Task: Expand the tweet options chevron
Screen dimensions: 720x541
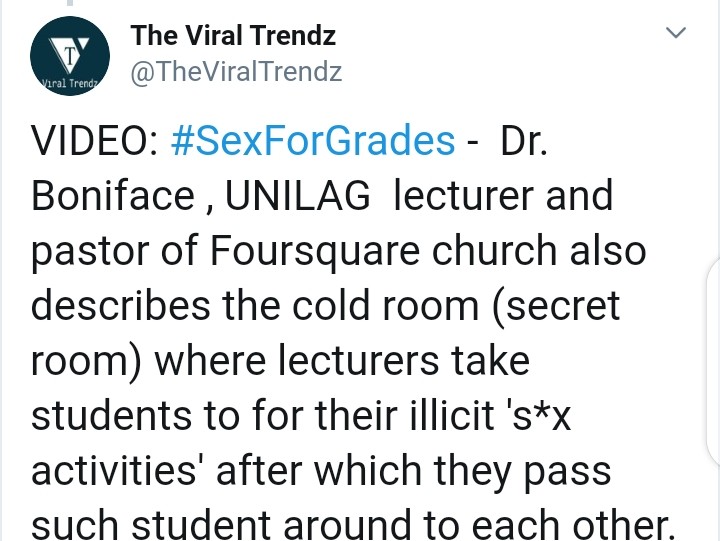Action: pos(677,34)
